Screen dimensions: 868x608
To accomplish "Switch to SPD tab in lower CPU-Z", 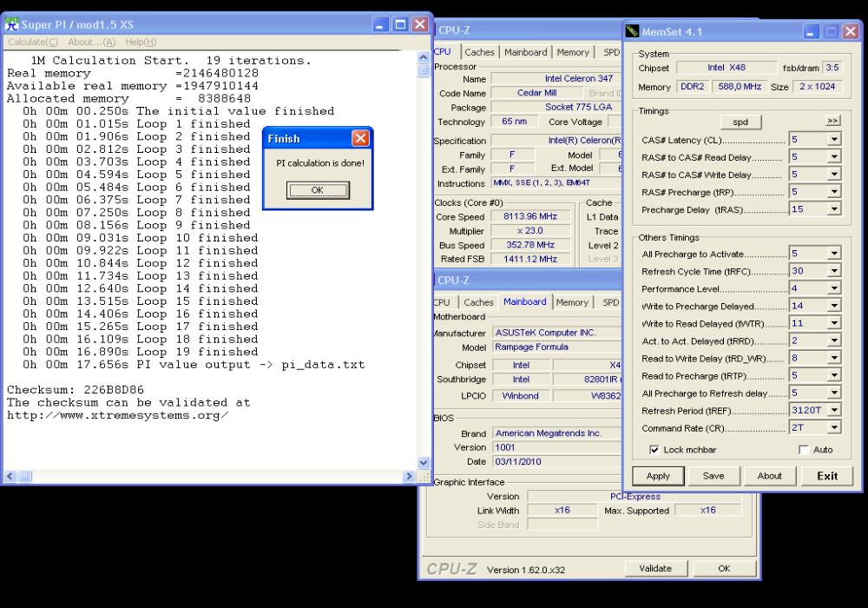I will (x=610, y=302).
